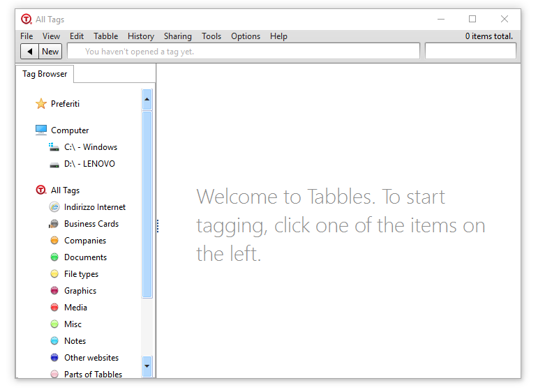Select the Indirizzo Internet tag label
The image size is (545, 392).
(95, 206)
